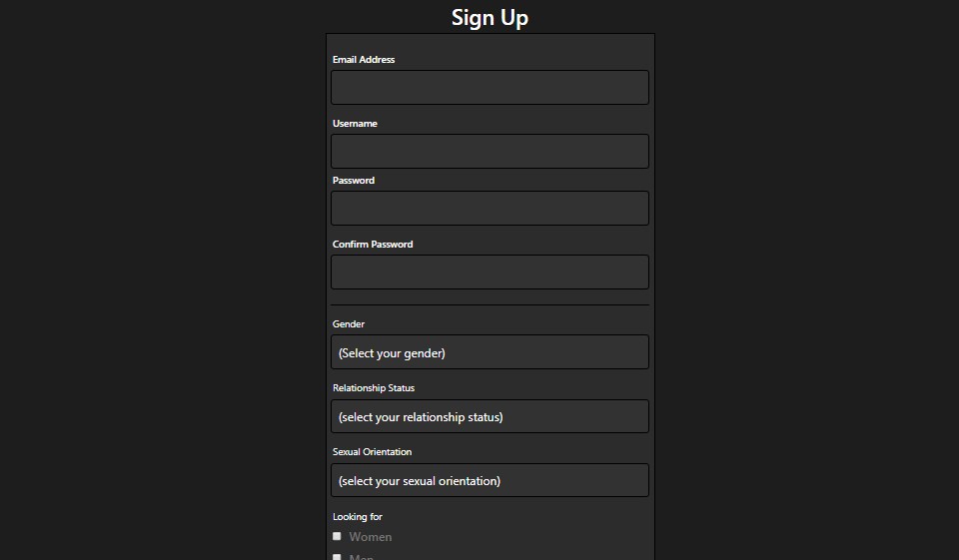Click the Email Address input field
959x560 pixels.
pos(489,88)
